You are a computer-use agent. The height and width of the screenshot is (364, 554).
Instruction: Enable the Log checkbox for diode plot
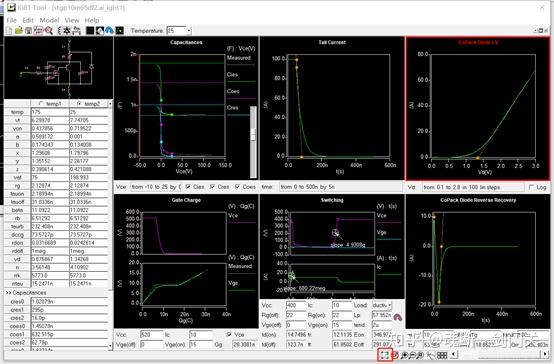click(531, 187)
